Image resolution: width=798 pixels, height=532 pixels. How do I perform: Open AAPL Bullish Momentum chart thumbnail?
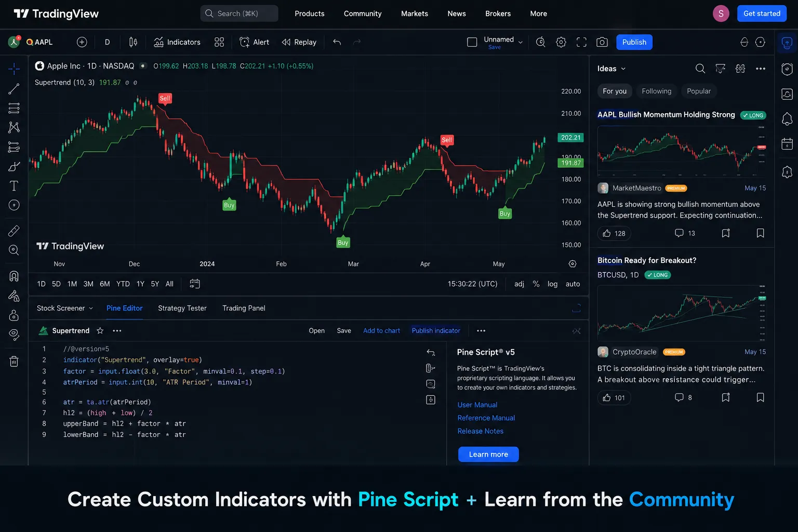682,151
